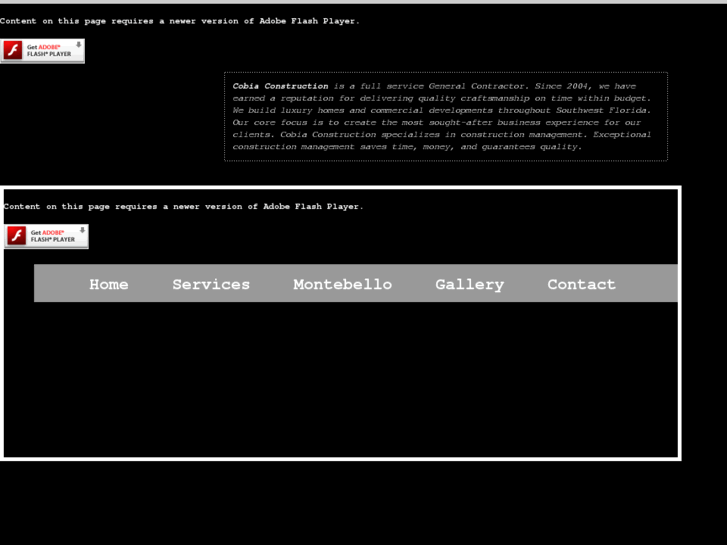Screen dimensions: 727x545
Task: Click the line 'We build luxury homes and commercial'
Action: pyautogui.click(x=441, y=110)
